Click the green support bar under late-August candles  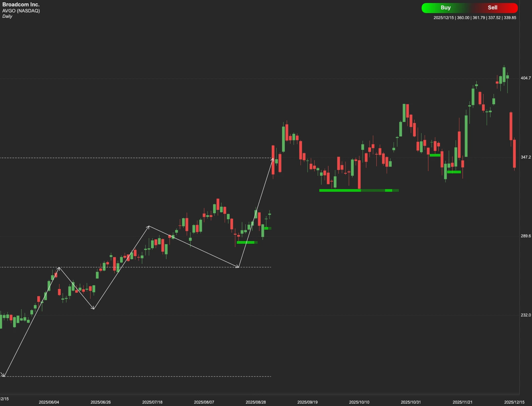[247, 242]
